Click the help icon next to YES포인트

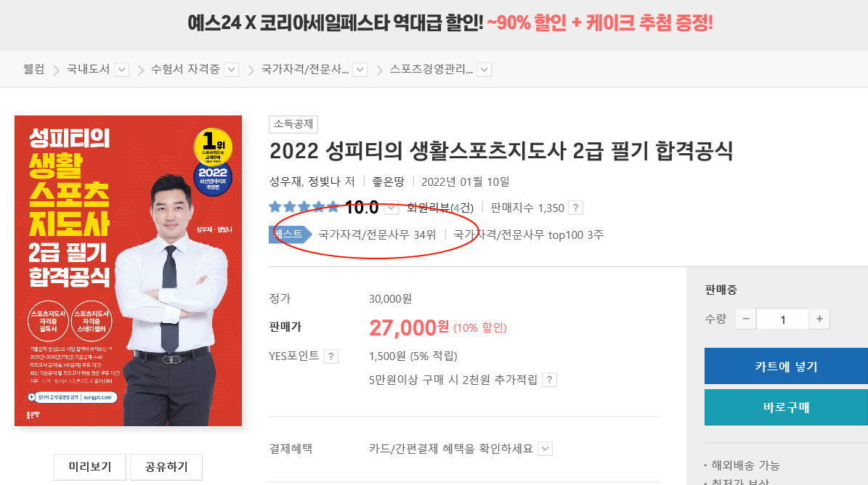(331, 356)
